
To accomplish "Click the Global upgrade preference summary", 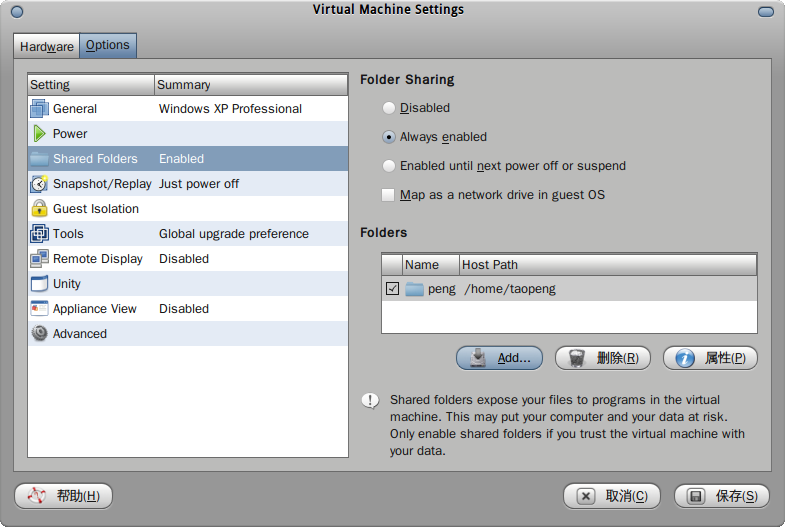I will 234,234.
